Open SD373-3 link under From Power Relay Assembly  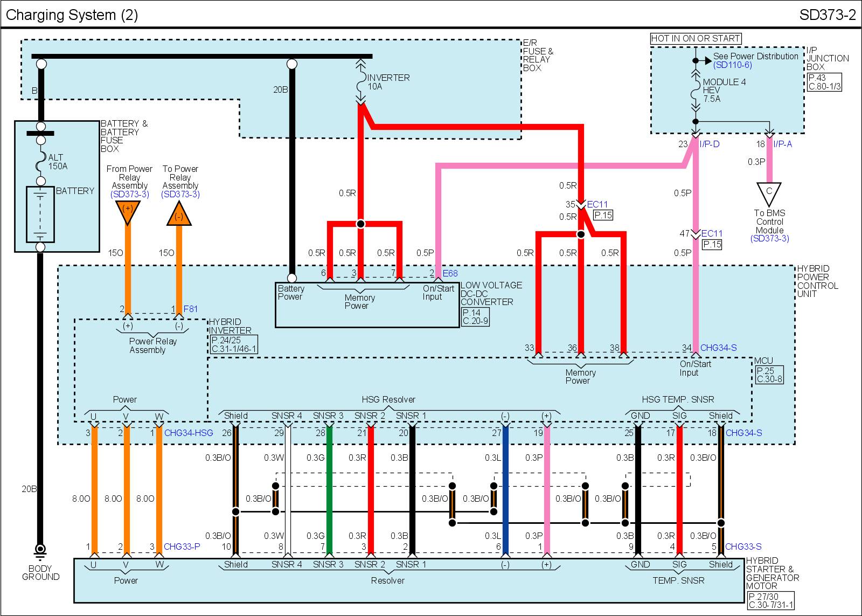tap(129, 194)
